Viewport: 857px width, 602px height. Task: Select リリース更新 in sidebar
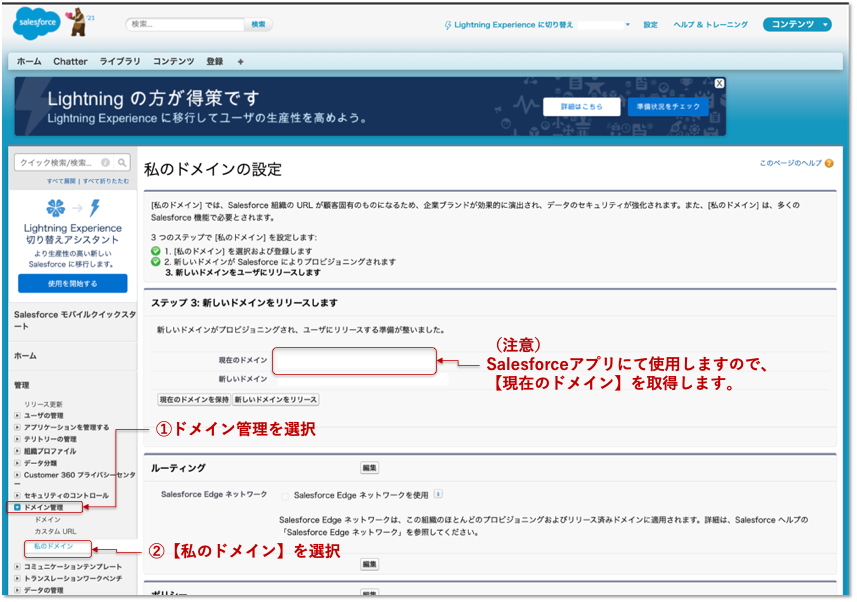tap(43, 404)
